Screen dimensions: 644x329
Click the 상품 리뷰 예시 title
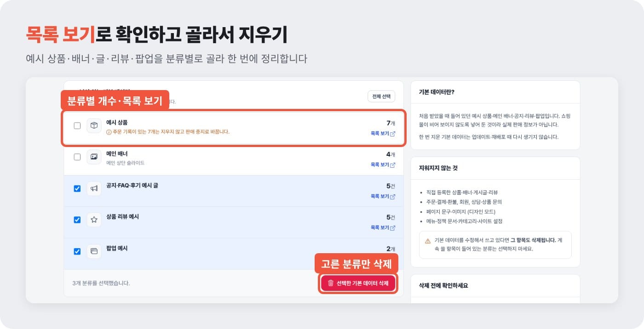point(122,216)
